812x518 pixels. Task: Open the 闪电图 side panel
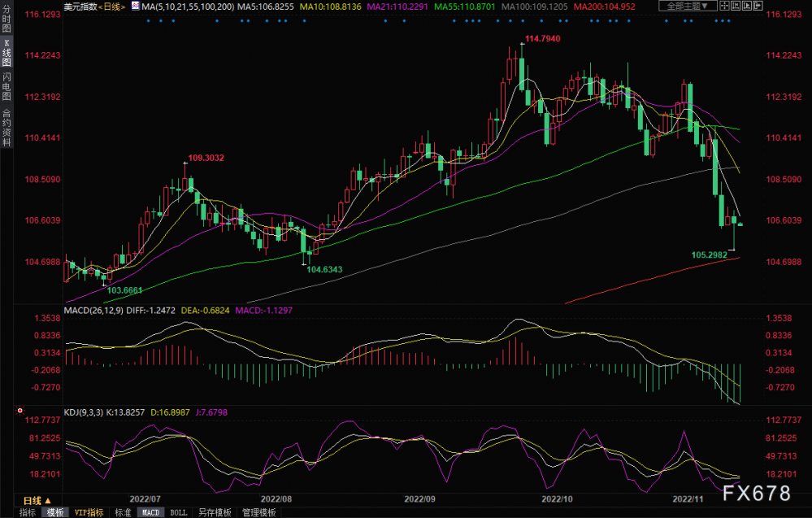[x=7, y=86]
